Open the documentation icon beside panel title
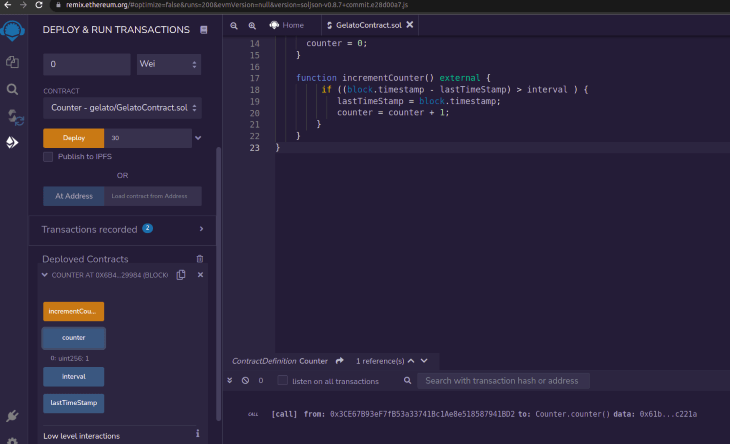 pyautogui.click(x=203, y=30)
